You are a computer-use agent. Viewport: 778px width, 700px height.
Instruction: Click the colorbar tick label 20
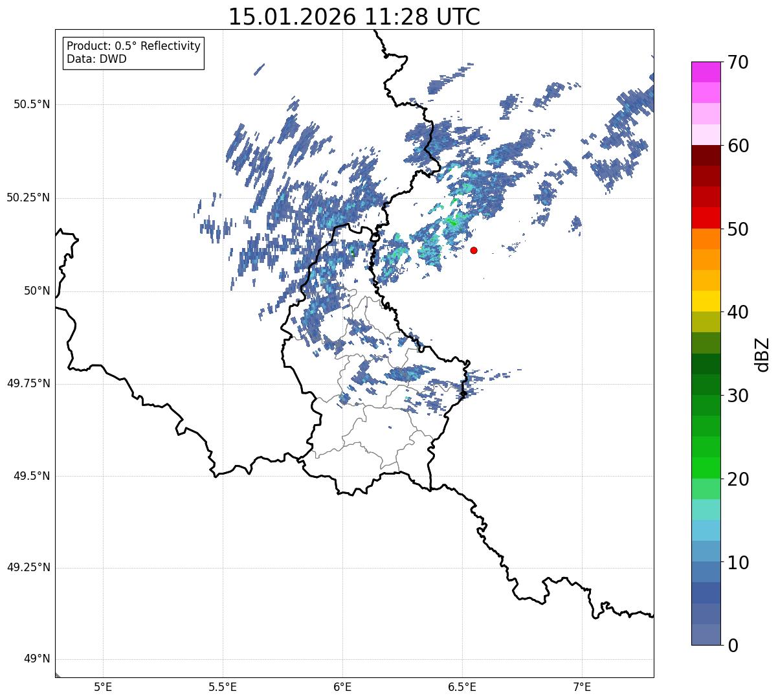pyautogui.click(x=738, y=479)
